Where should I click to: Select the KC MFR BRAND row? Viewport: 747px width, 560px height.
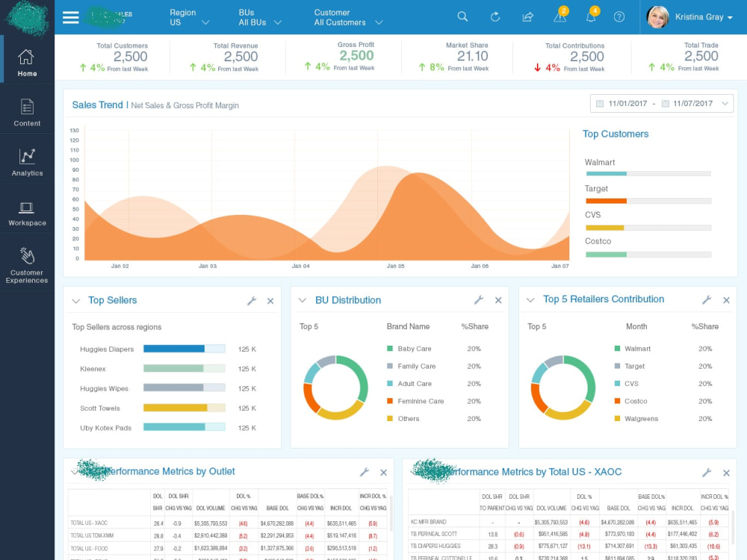click(569, 522)
